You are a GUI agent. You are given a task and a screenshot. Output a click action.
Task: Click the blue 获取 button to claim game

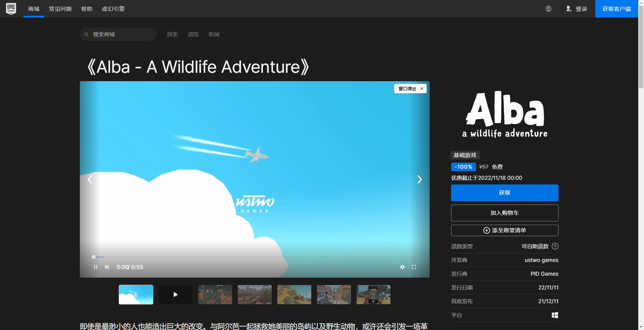coord(504,192)
